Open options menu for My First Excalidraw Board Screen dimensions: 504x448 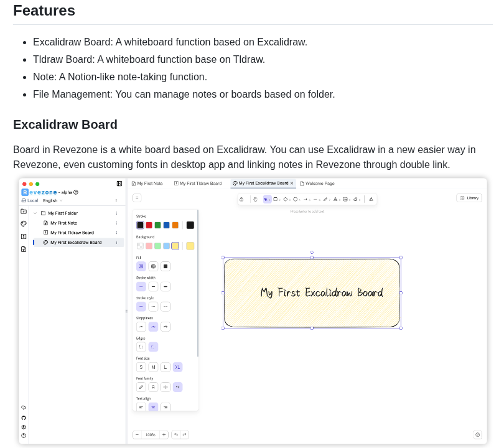(x=117, y=242)
